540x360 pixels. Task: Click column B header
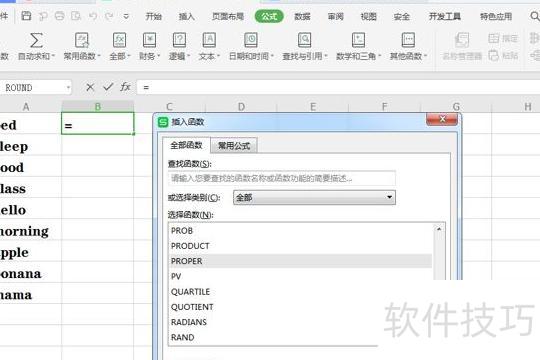97,106
